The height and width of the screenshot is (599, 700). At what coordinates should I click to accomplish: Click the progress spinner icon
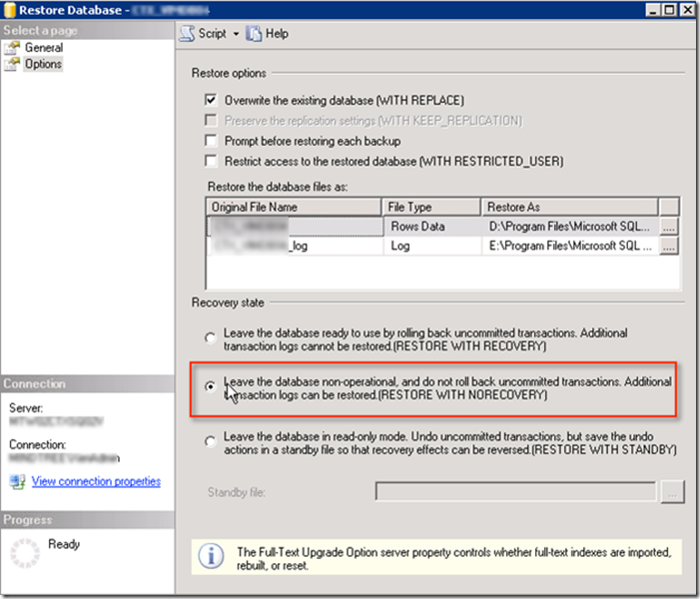[x=25, y=553]
